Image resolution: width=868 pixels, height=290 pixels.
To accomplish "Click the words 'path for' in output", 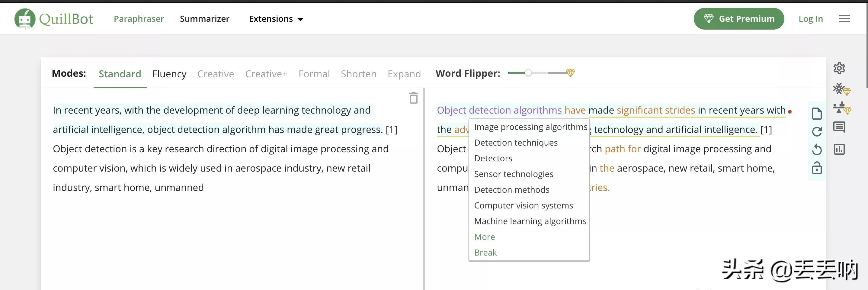I will pos(622,149).
